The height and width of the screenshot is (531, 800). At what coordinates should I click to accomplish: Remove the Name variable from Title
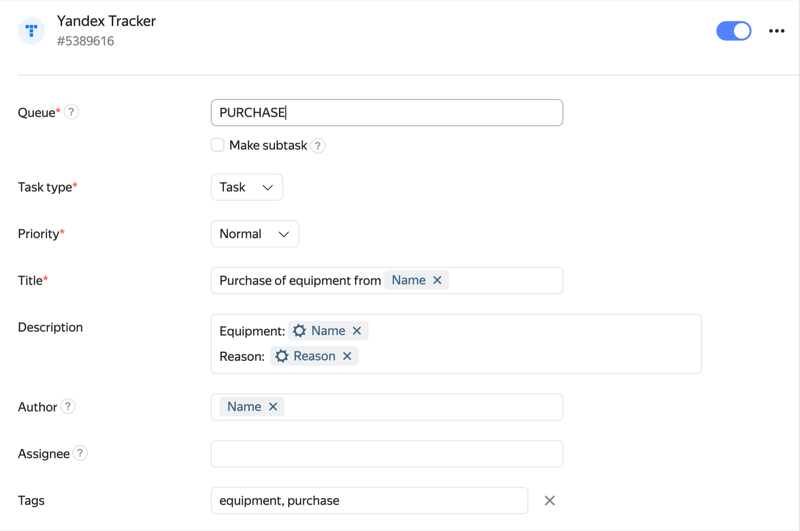(437, 281)
